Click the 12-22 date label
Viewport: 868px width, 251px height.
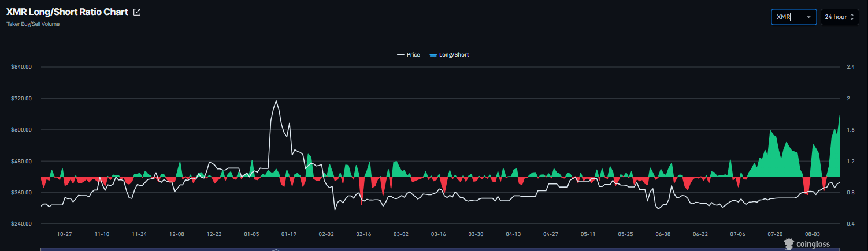coord(214,234)
